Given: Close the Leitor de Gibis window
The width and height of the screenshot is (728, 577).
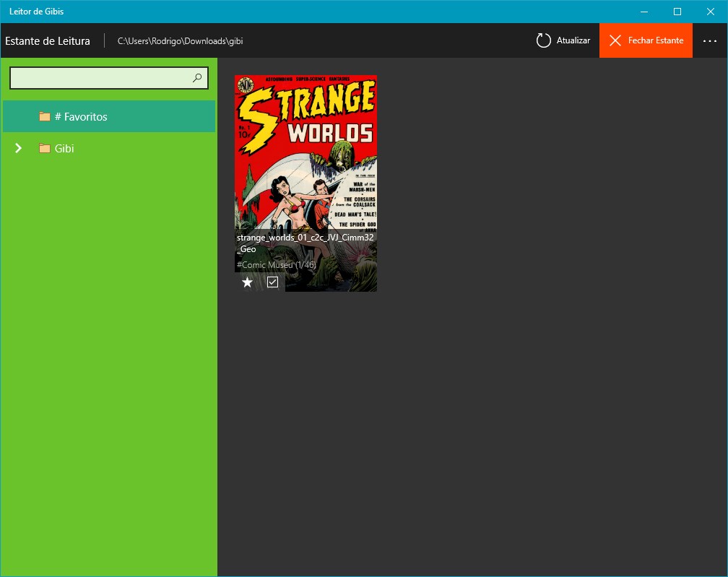Looking at the screenshot, I should [711, 12].
